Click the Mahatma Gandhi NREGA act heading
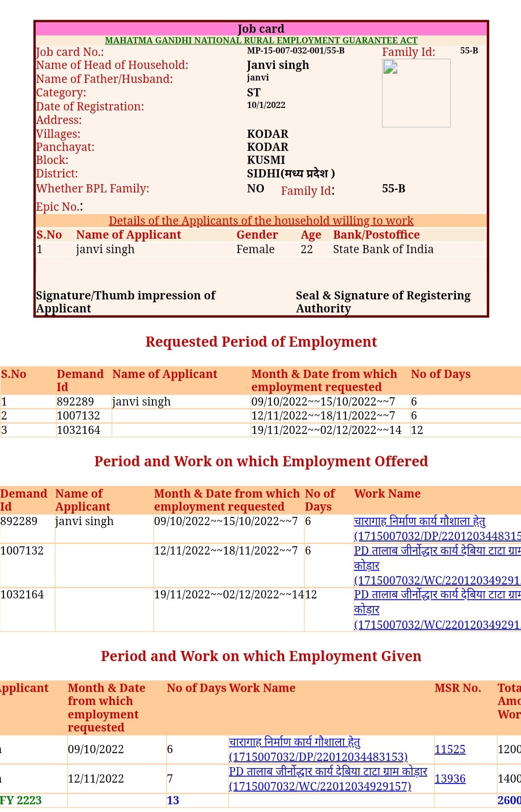This screenshot has height=812, width=521. tap(261, 41)
